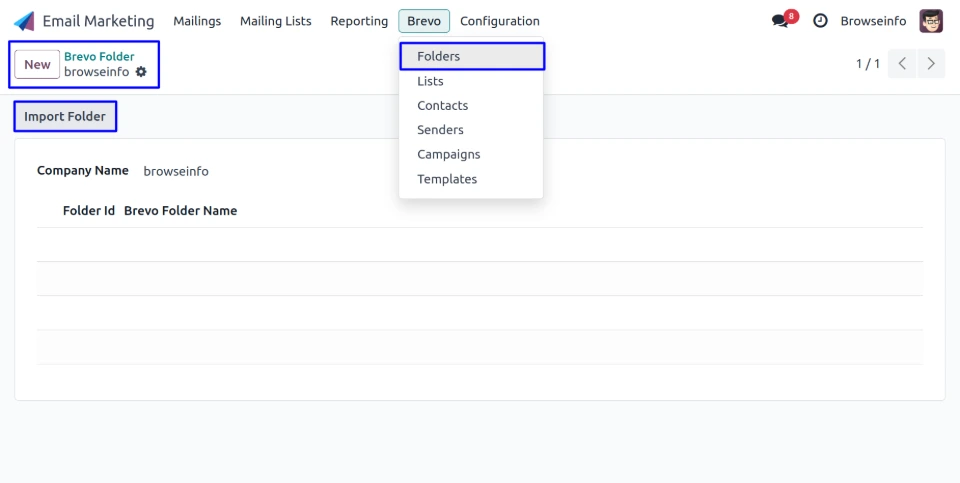Open the clock activities icon
Screen dimensions: 960x483
821,21
